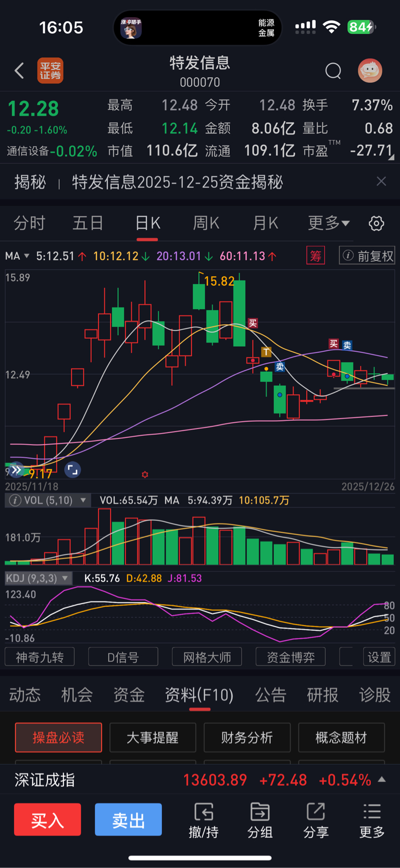
Task: Open indicator 设置 button
Action: tap(379, 657)
